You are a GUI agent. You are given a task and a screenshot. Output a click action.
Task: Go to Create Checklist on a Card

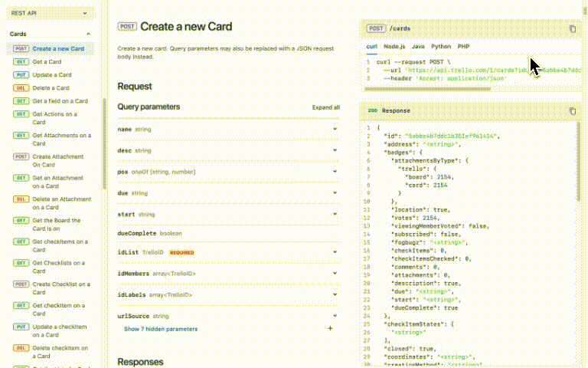[x=60, y=288]
